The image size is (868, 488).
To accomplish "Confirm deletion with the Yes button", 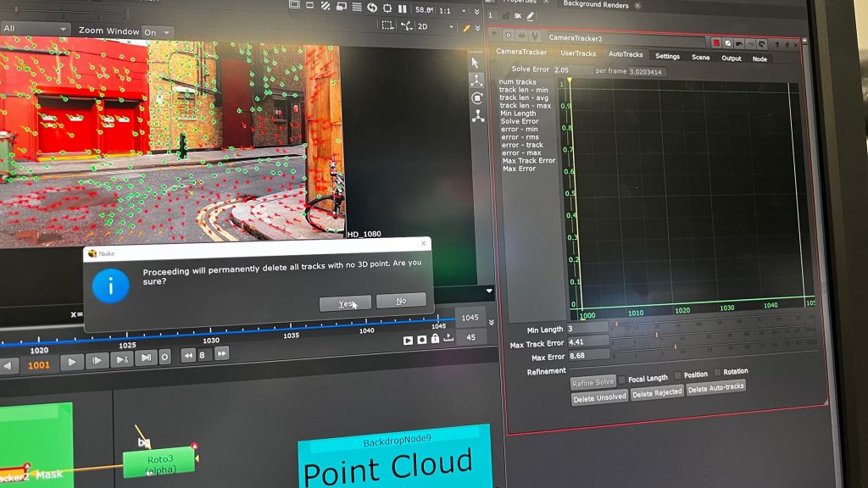I will point(346,303).
